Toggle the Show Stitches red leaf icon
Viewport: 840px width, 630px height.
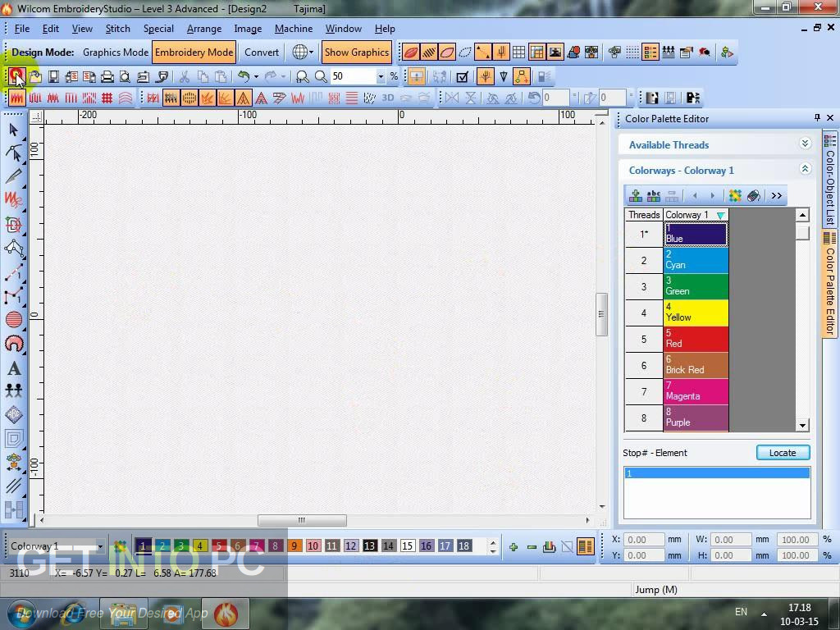point(411,52)
